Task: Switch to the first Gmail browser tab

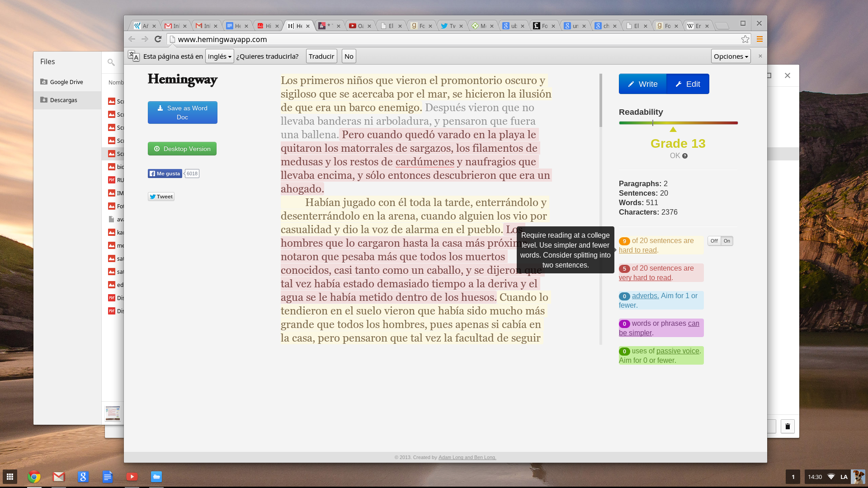Action: click(x=175, y=26)
